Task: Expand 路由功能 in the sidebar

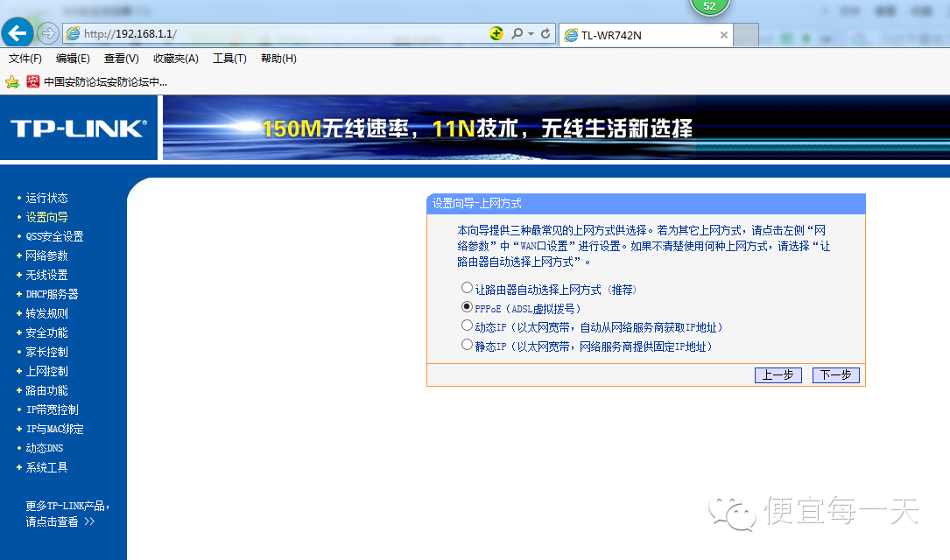Action: click(46, 391)
